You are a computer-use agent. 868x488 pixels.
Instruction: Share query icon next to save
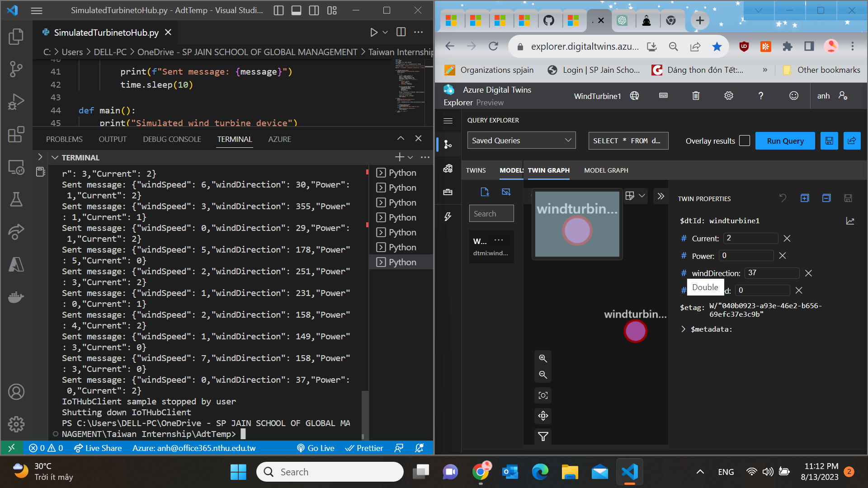point(852,141)
